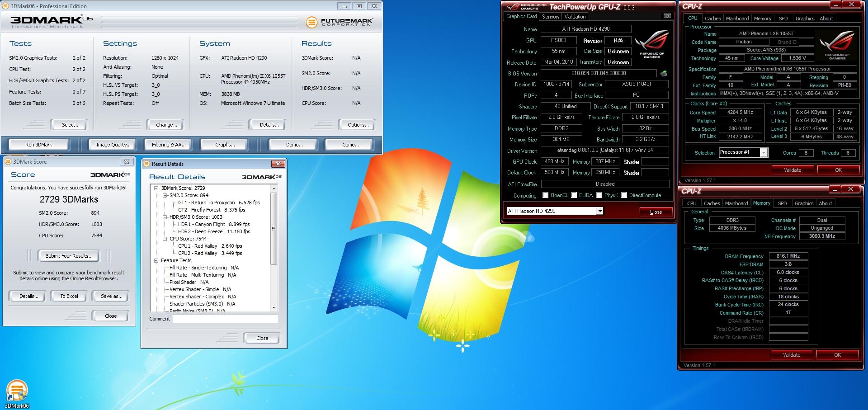The image size is (868, 410).
Task: Click the Demo button
Action: point(294,145)
